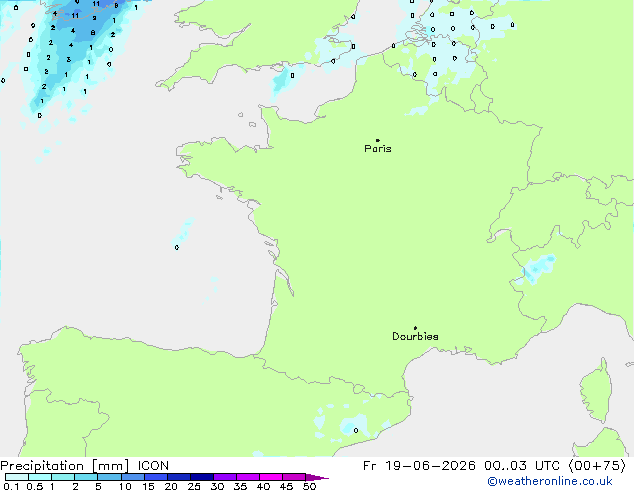Click the legend label '25'

[x=194, y=486]
